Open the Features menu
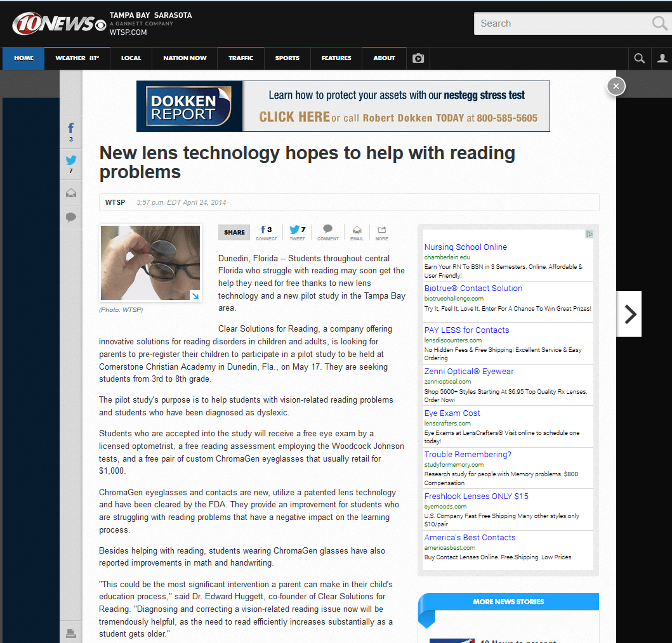 (x=336, y=58)
